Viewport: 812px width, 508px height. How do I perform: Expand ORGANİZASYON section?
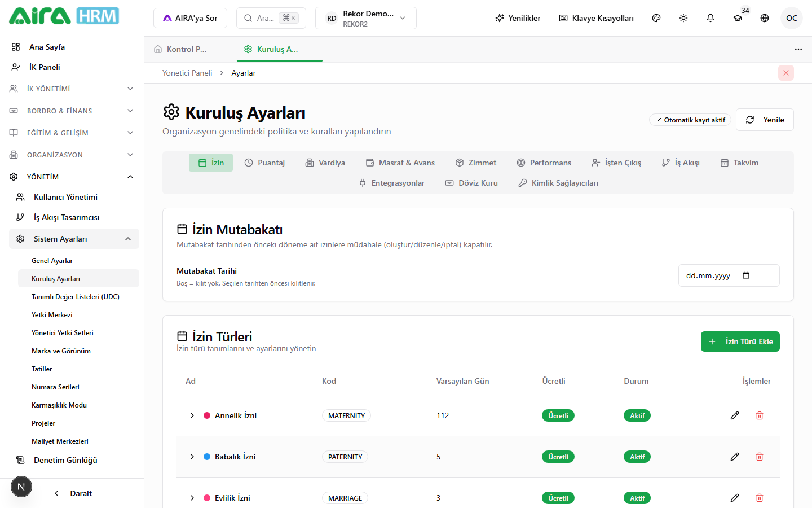pos(72,155)
